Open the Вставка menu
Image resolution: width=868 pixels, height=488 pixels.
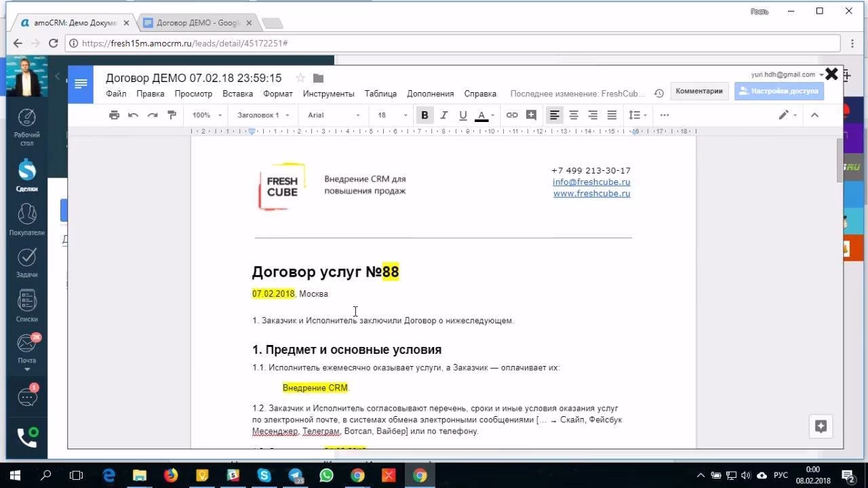[237, 94]
